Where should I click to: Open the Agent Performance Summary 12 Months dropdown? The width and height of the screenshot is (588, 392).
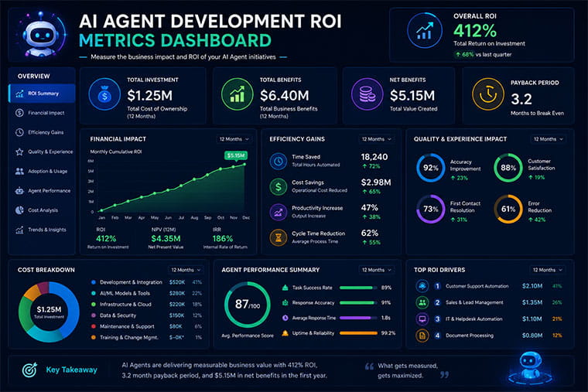(376, 270)
